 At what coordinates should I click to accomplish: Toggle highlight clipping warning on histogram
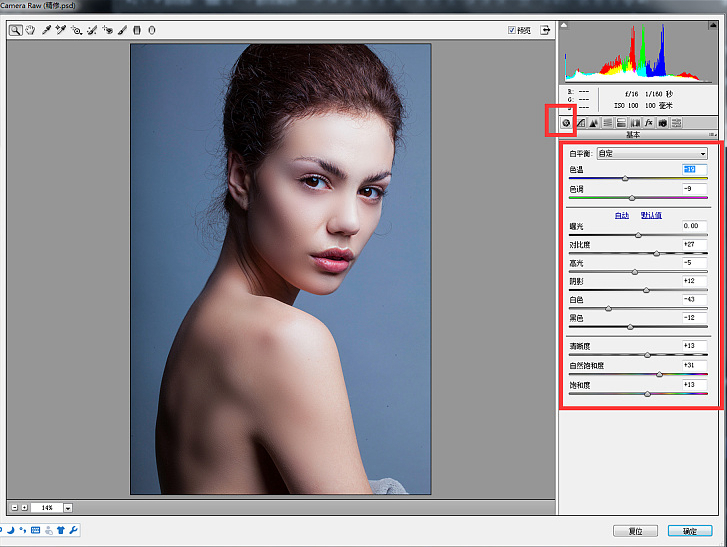[713, 26]
